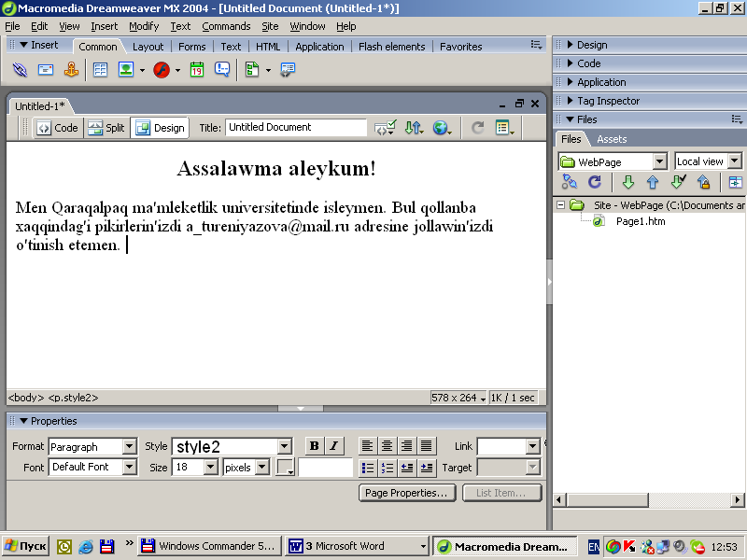Refresh the Files panel list

(595, 182)
